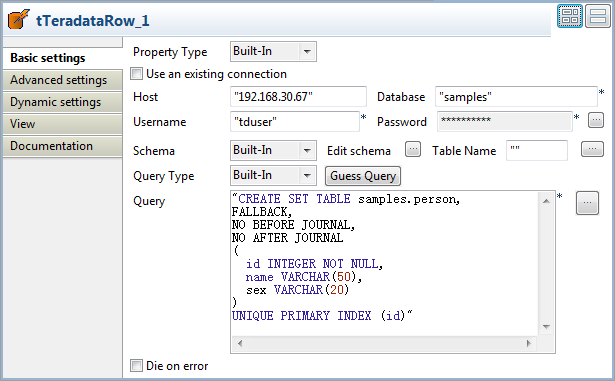The width and height of the screenshot is (615, 381).
Task: Click the 'id INTEGER NOT NULL,' line
Action: coord(314,264)
